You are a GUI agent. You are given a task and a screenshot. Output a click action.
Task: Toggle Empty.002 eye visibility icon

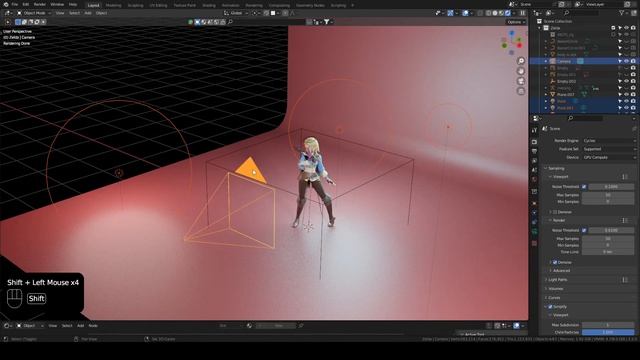point(627,81)
